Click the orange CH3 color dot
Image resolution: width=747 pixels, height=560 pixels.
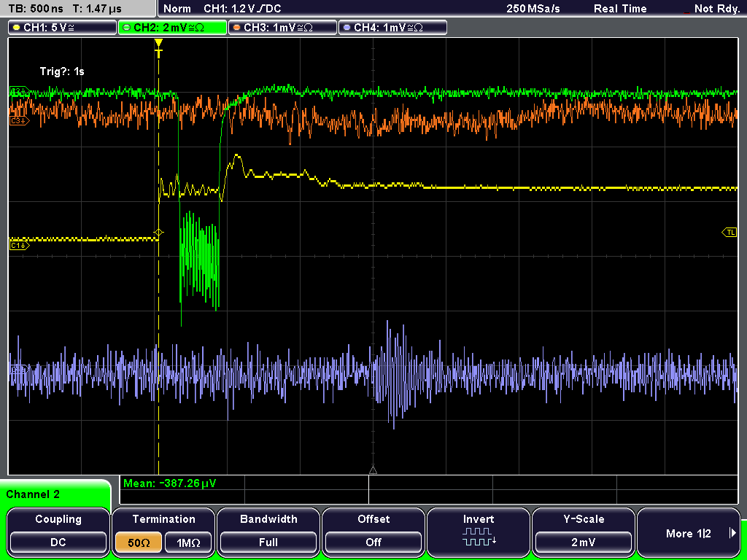coord(237,28)
